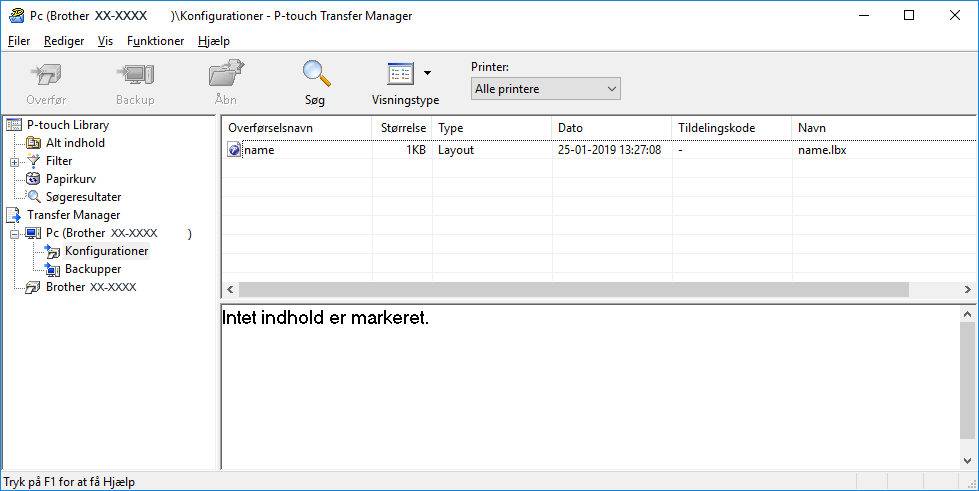979x491 pixels.
Task: Sort by Dato column header
Action: pyautogui.click(x=611, y=128)
